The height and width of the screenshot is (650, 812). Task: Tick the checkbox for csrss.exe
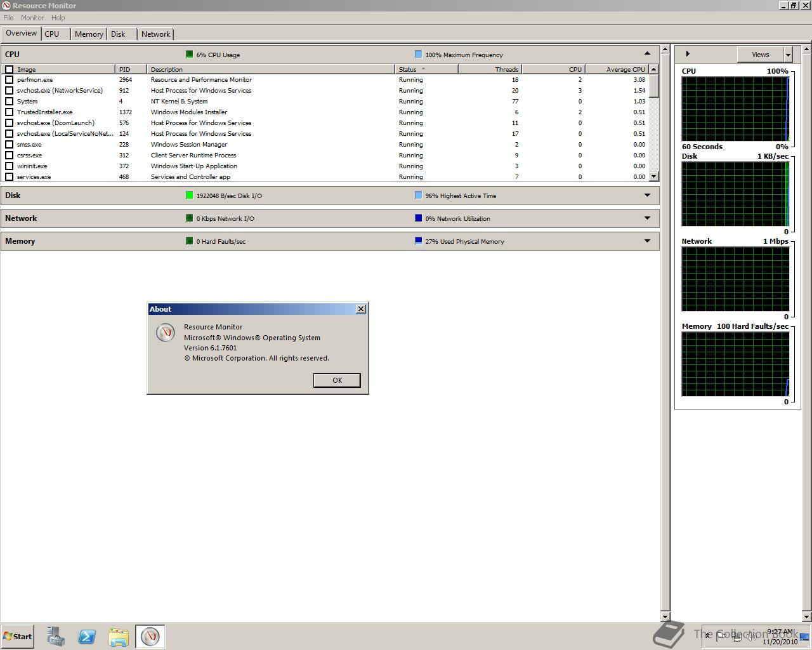click(x=10, y=156)
